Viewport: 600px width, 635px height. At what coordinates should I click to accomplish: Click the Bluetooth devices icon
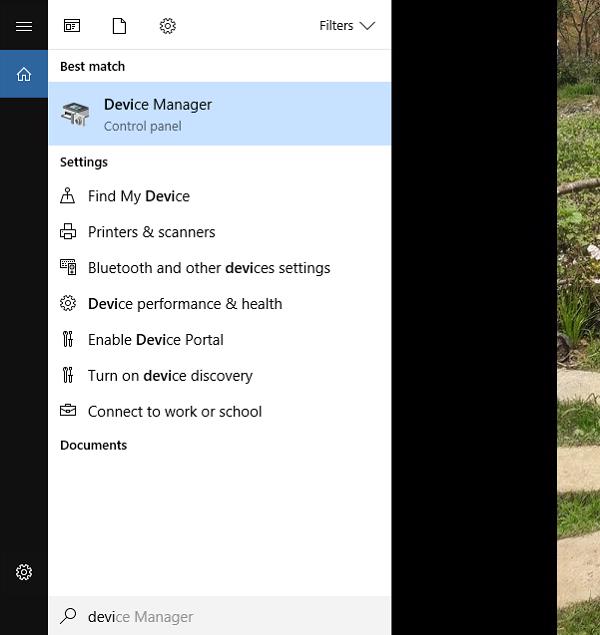pyautogui.click(x=68, y=267)
